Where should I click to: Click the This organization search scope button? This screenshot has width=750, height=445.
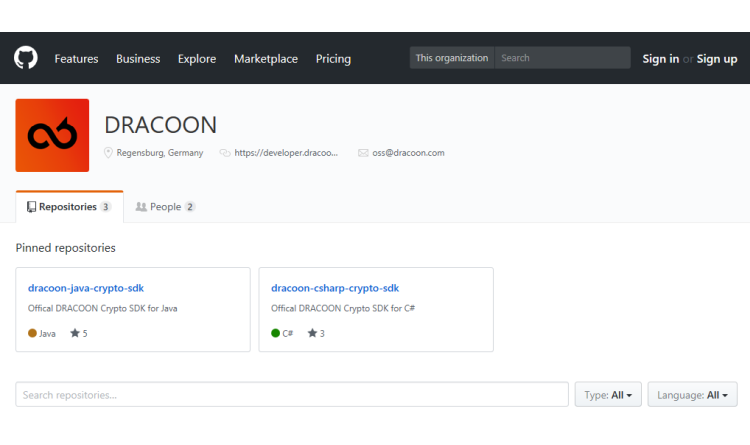pos(452,58)
